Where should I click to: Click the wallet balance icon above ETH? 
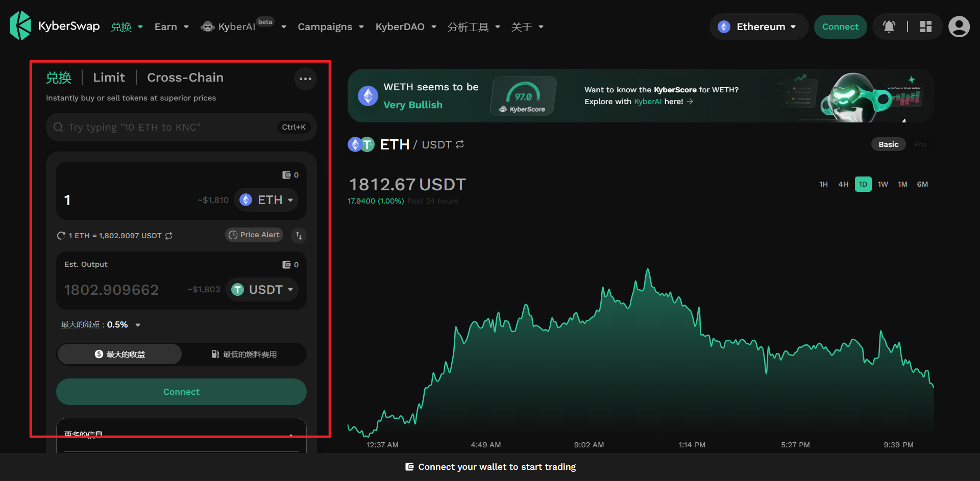click(x=286, y=175)
